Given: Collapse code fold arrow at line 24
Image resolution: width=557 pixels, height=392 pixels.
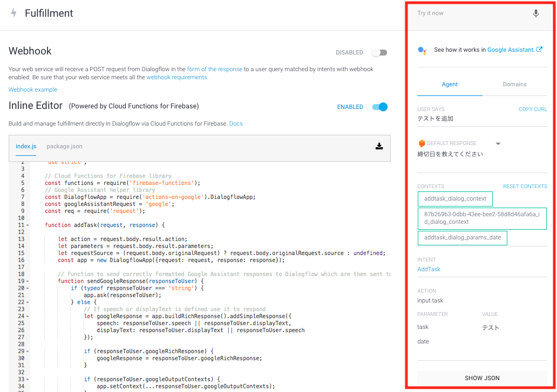Looking at the screenshot, I should [x=28, y=317].
